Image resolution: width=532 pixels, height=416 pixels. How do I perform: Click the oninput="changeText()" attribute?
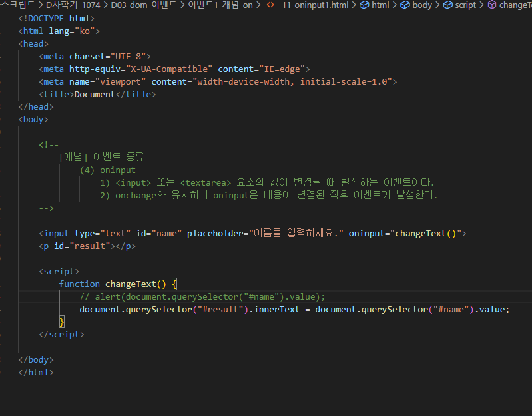coord(405,234)
